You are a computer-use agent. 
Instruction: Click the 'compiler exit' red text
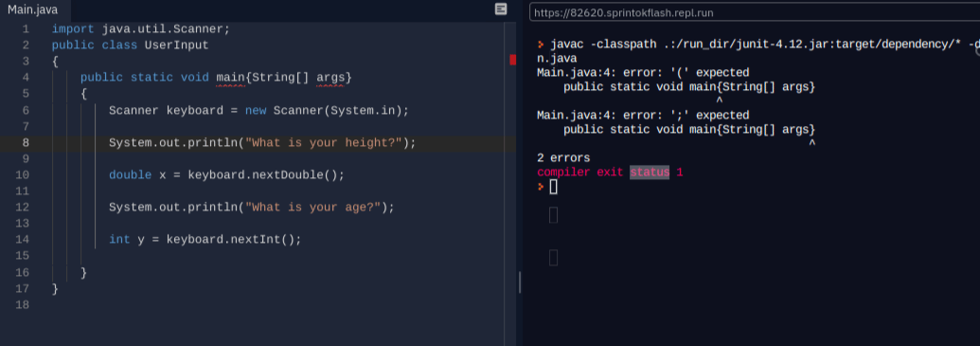[x=580, y=172]
